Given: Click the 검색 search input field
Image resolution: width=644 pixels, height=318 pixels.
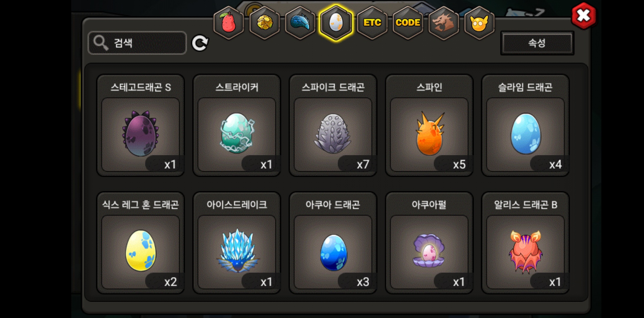Looking at the screenshot, I should point(137,43).
